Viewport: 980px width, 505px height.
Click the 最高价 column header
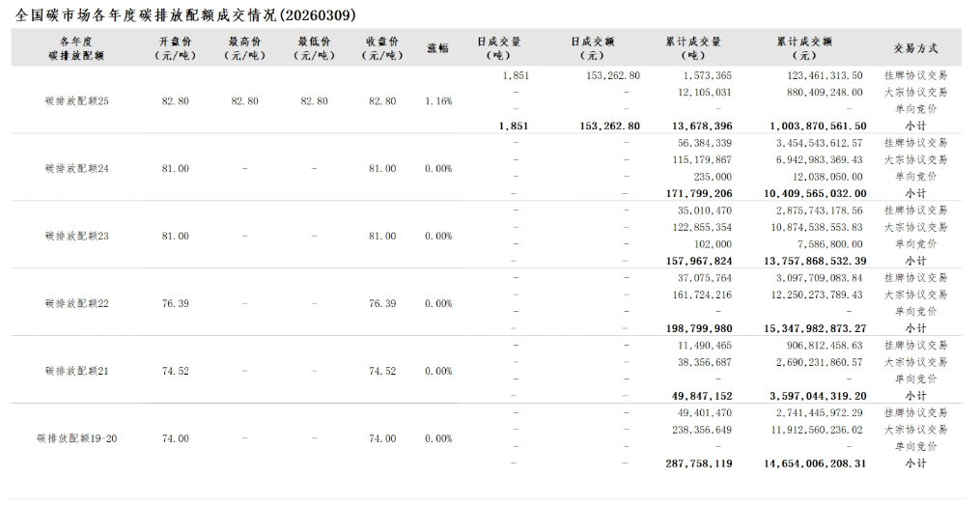click(245, 48)
